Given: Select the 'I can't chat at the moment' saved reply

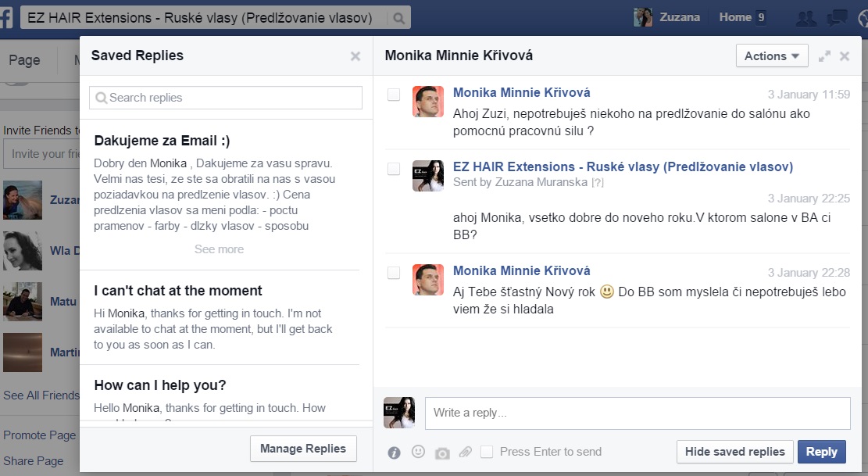Looking at the screenshot, I should tap(178, 291).
